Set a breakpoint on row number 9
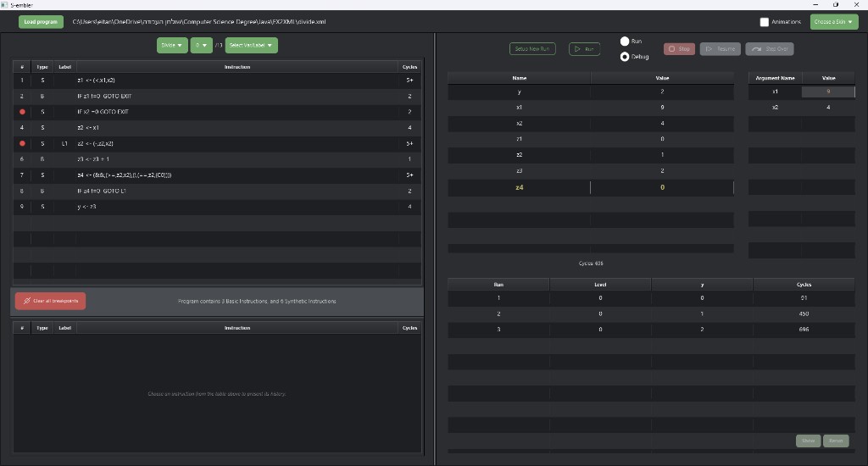The height and width of the screenshot is (466, 868). (x=22, y=207)
